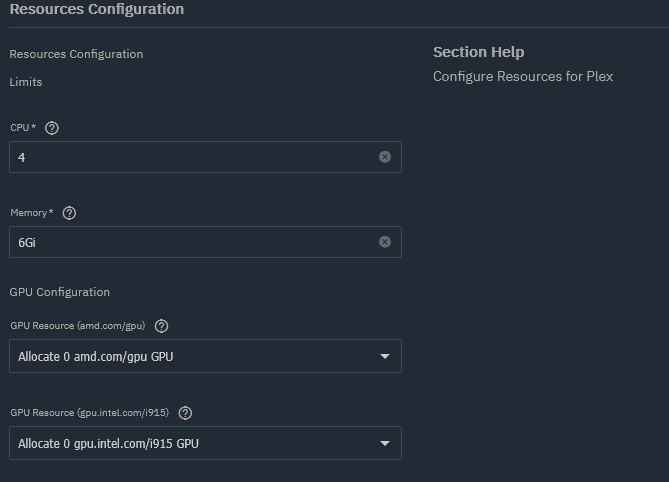Show help for gpu.intel.com/i915 GPU Resource
The image size is (669, 482).
(185, 413)
